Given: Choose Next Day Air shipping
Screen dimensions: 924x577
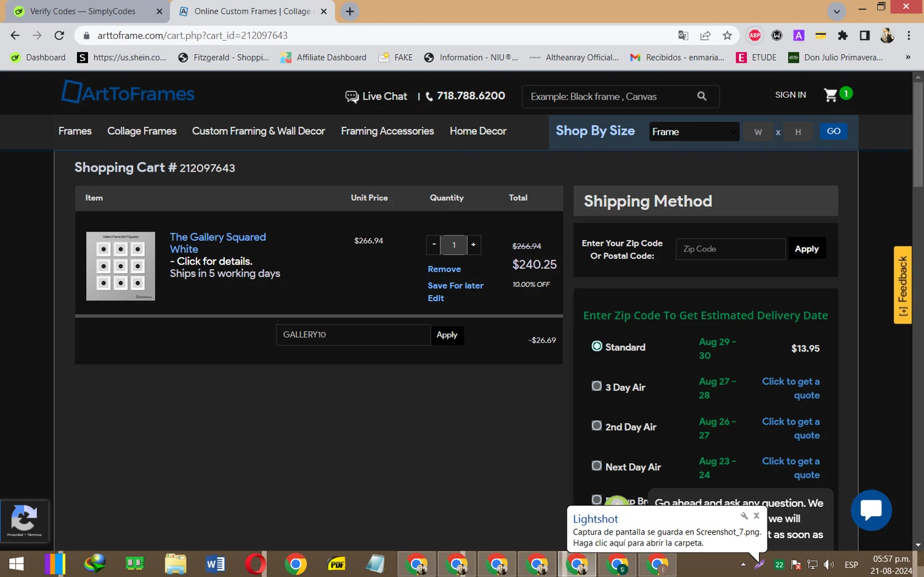Looking at the screenshot, I should (x=597, y=466).
